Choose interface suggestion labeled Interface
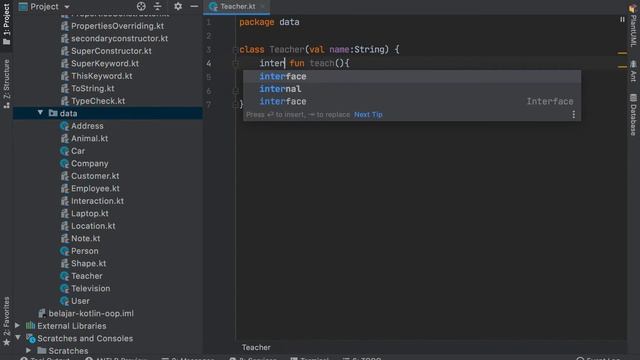 412,101
